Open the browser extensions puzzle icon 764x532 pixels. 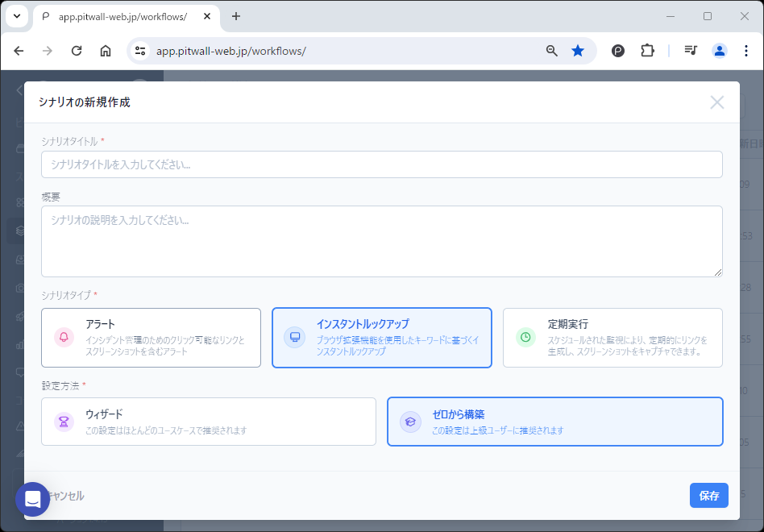[648, 50]
